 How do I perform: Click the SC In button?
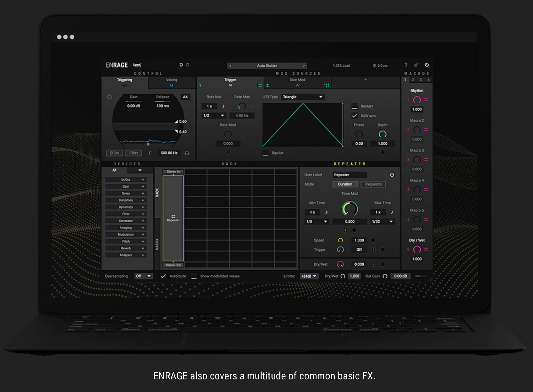point(114,153)
